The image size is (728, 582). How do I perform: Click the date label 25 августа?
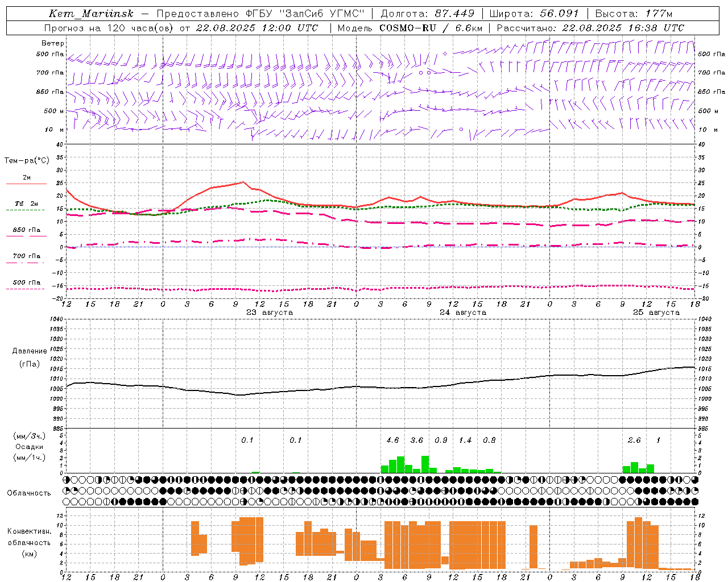coord(656,313)
